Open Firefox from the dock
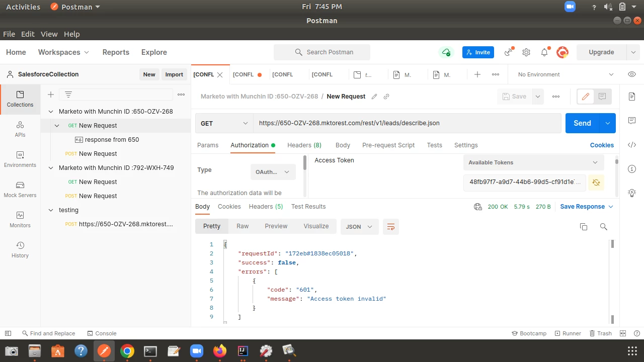Image resolution: width=644 pixels, height=362 pixels. (220, 351)
